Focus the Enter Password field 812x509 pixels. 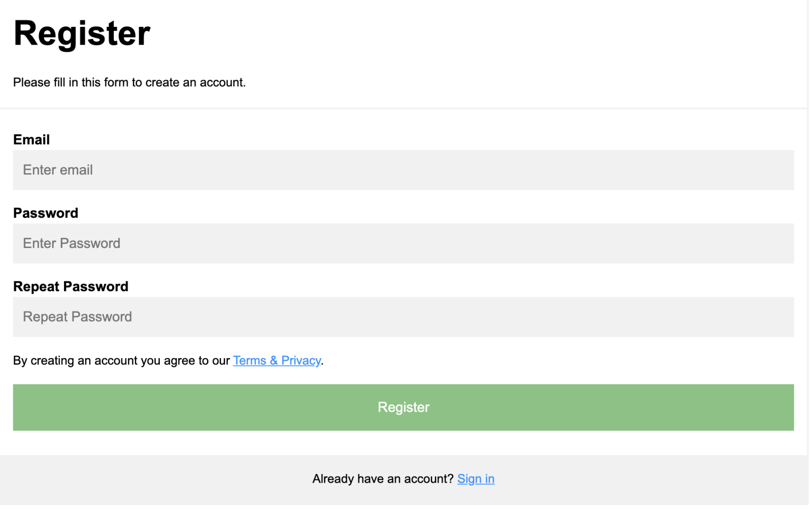[403, 243]
